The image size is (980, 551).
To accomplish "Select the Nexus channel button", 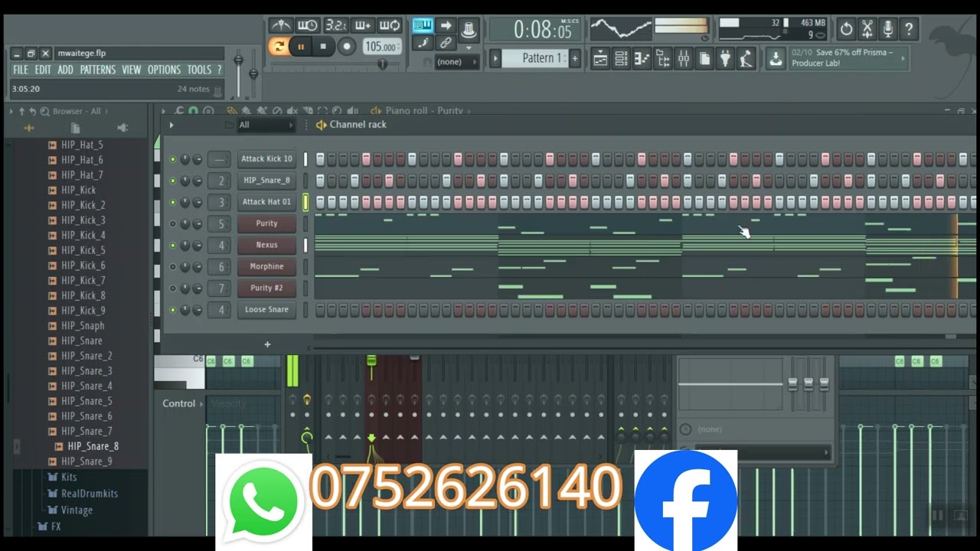I will click(x=266, y=245).
